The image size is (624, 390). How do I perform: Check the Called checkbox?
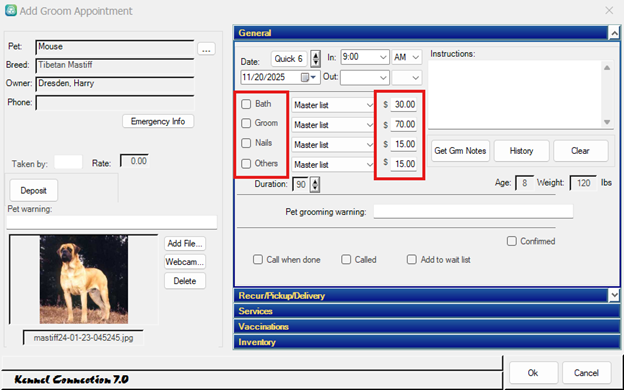(x=346, y=260)
